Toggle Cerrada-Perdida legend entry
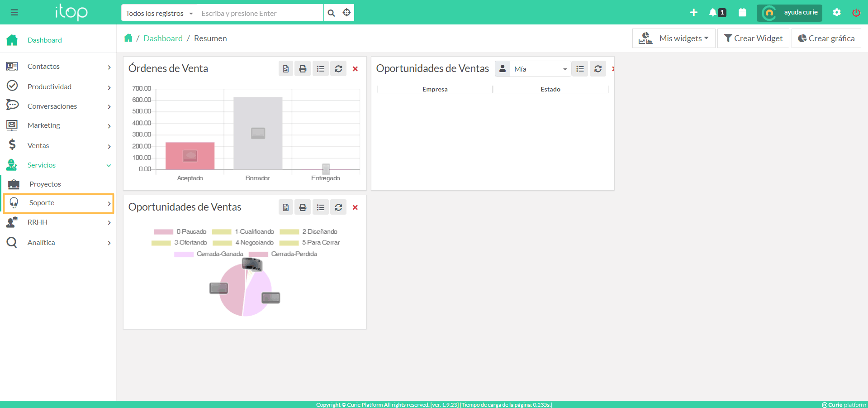Image resolution: width=868 pixels, height=408 pixels. pos(283,254)
